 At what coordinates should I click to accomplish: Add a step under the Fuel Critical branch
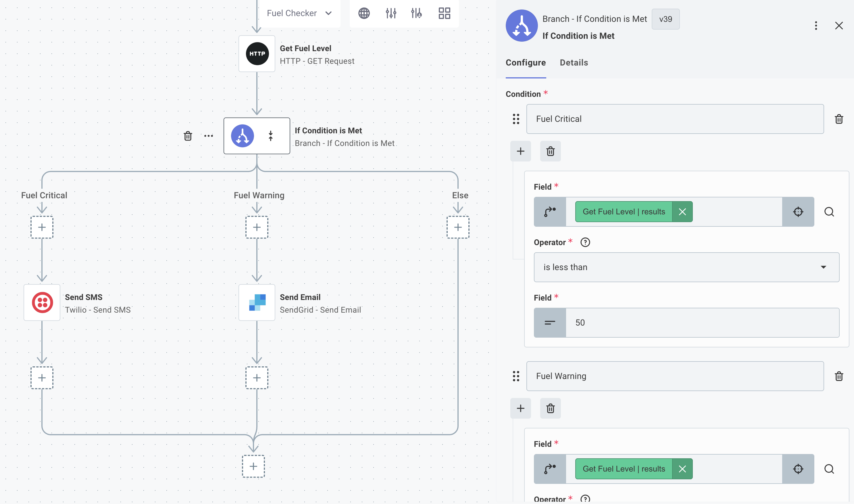(x=42, y=227)
